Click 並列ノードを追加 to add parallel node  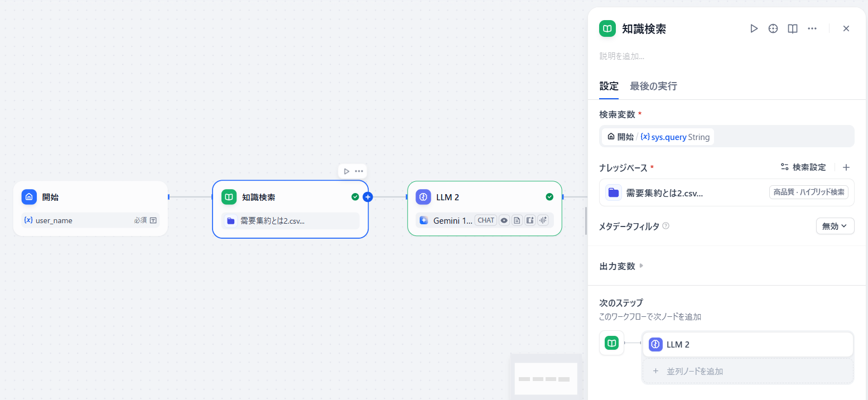click(748, 371)
